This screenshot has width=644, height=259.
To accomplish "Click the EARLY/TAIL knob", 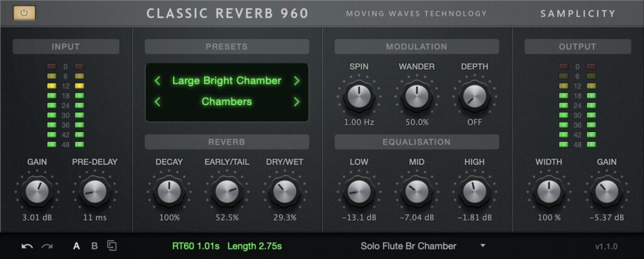I will tap(226, 191).
